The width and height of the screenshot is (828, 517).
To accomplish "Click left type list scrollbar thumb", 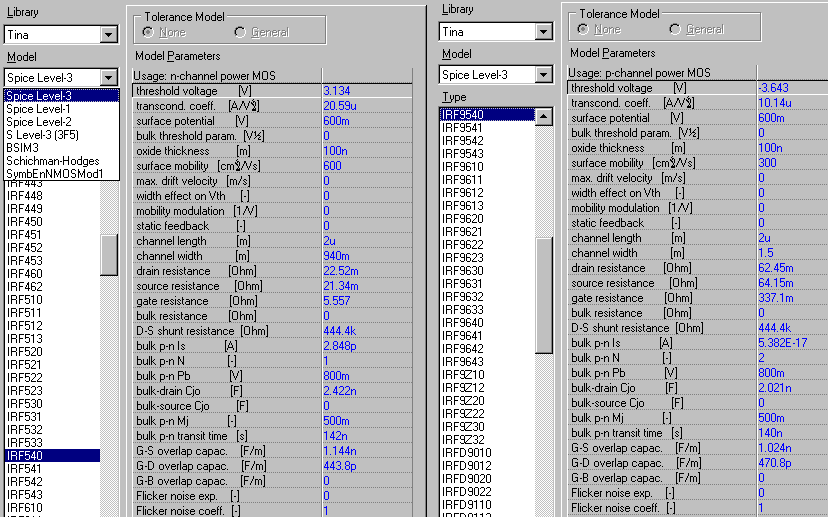I will click(x=109, y=255).
